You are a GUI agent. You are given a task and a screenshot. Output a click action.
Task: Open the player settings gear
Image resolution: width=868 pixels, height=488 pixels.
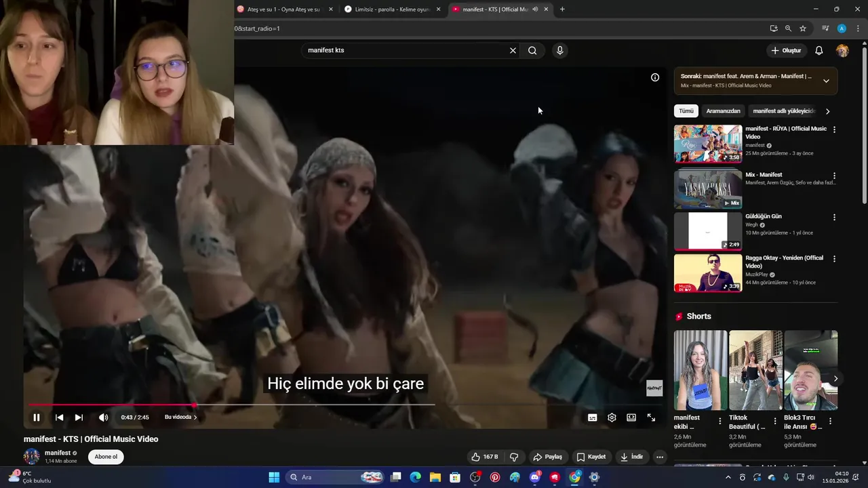pyautogui.click(x=612, y=418)
